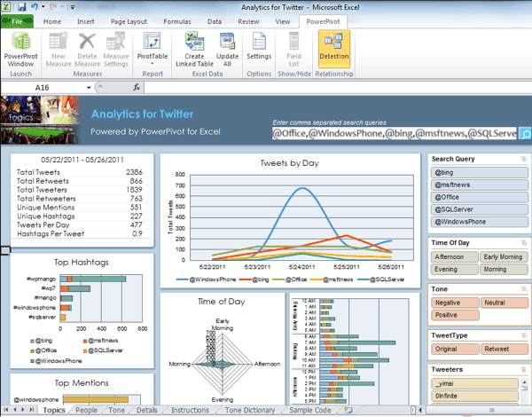The width and height of the screenshot is (532, 417).
Task: Switch to the Insert ribbon tab
Action: [x=85, y=21]
